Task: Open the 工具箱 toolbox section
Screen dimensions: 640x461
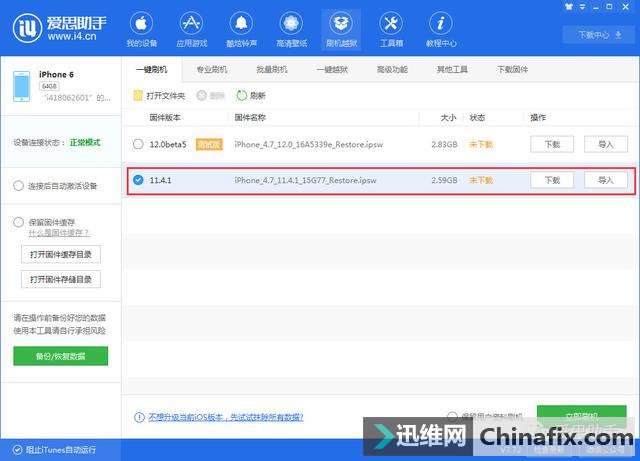Action: point(391,30)
